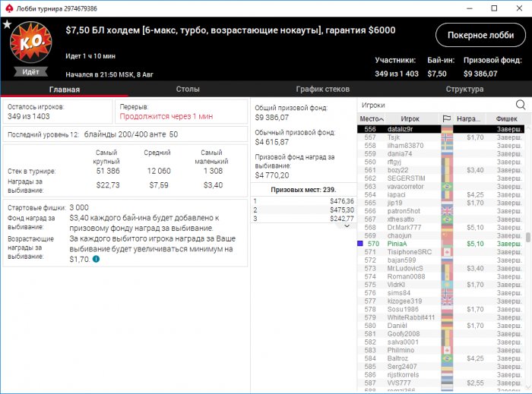Viewport: 532px width, 394px height.
Task: Click the flag icon for player Tsjk
Action: (x=447, y=137)
